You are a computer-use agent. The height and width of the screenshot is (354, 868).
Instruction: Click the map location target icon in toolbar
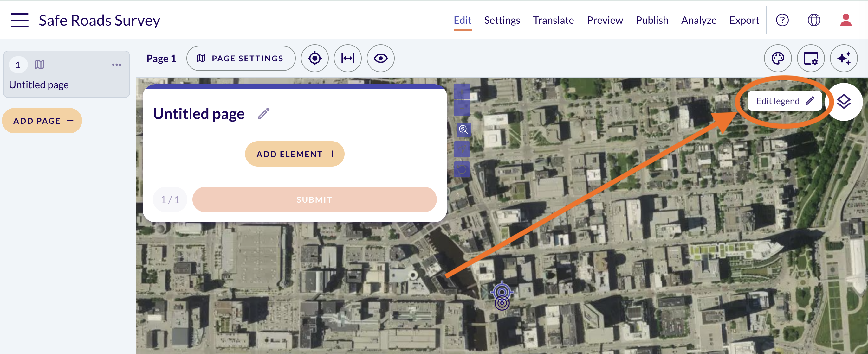tap(314, 58)
